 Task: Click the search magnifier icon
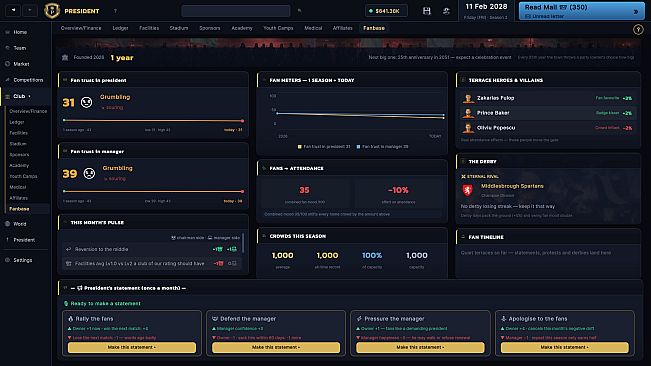click(299, 11)
